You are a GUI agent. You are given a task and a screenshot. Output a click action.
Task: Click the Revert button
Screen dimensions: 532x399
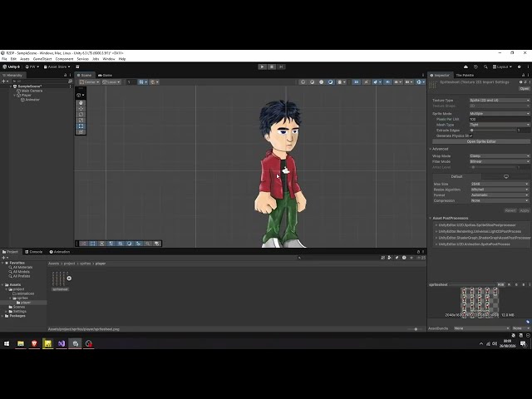pyautogui.click(x=510, y=210)
